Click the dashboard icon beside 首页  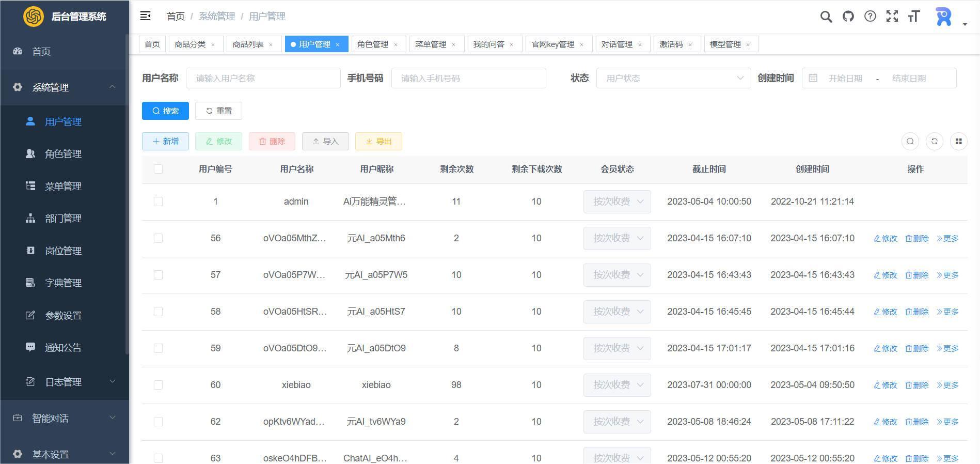tap(18, 51)
